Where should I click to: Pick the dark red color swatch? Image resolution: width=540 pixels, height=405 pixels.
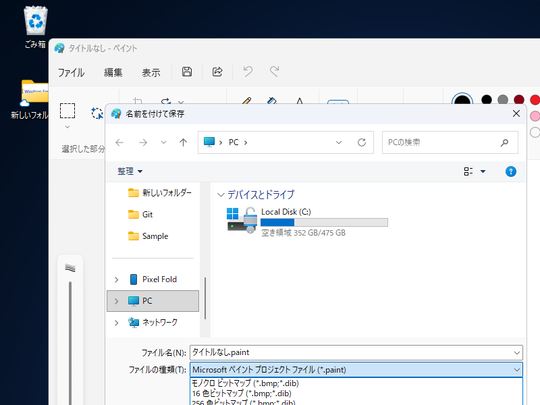click(519, 100)
